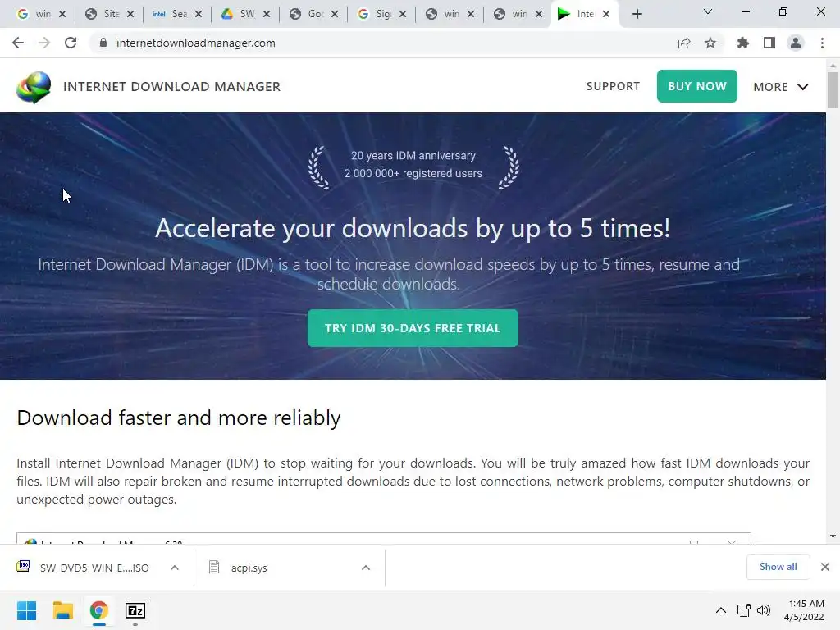Open the SUPPORT page link
The width and height of the screenshot is (840, 630).
[613, 86]
